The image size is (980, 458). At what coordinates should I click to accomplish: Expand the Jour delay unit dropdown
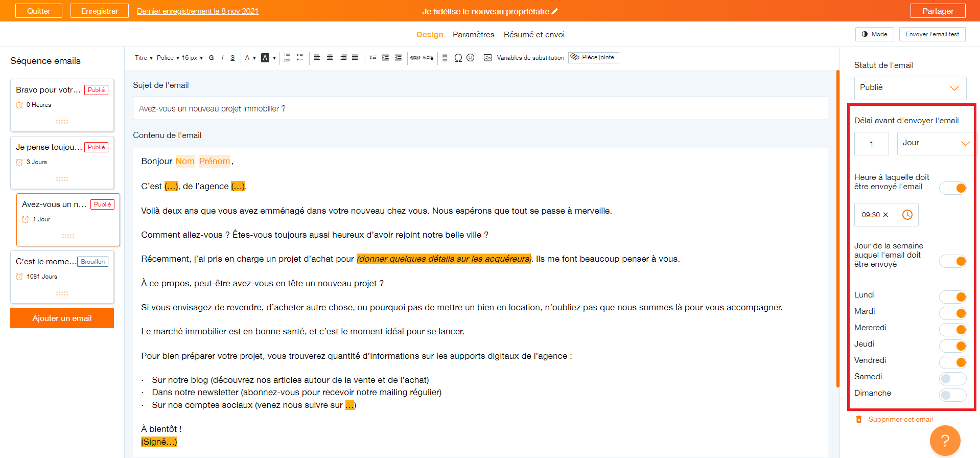coord(936,143)
